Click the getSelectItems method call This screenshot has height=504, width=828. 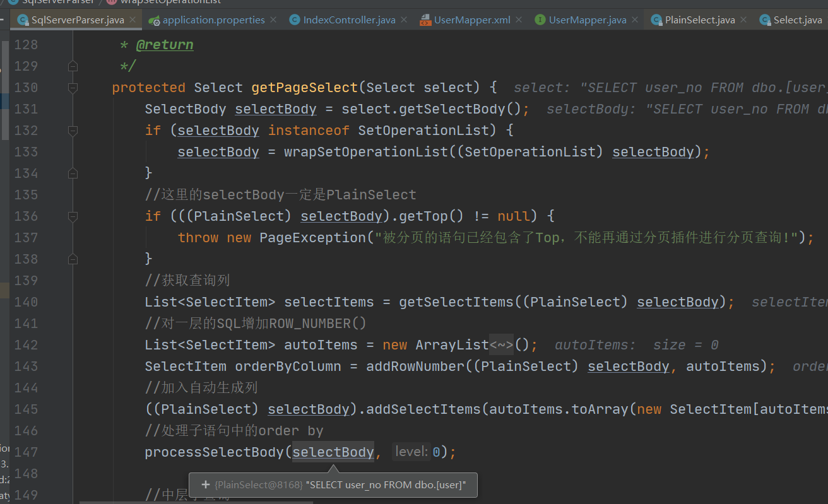(x=456, y=302)
